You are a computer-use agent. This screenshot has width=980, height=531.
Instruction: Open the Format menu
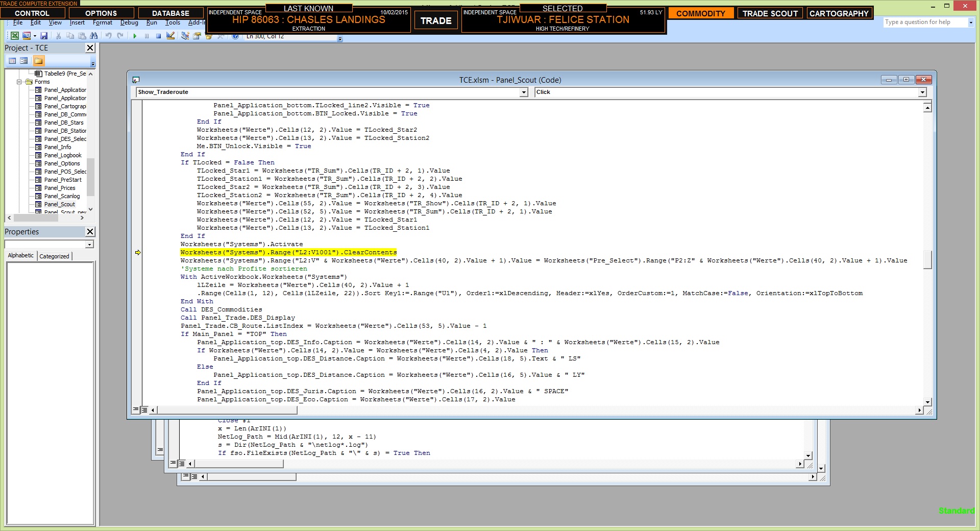(103, 22)
